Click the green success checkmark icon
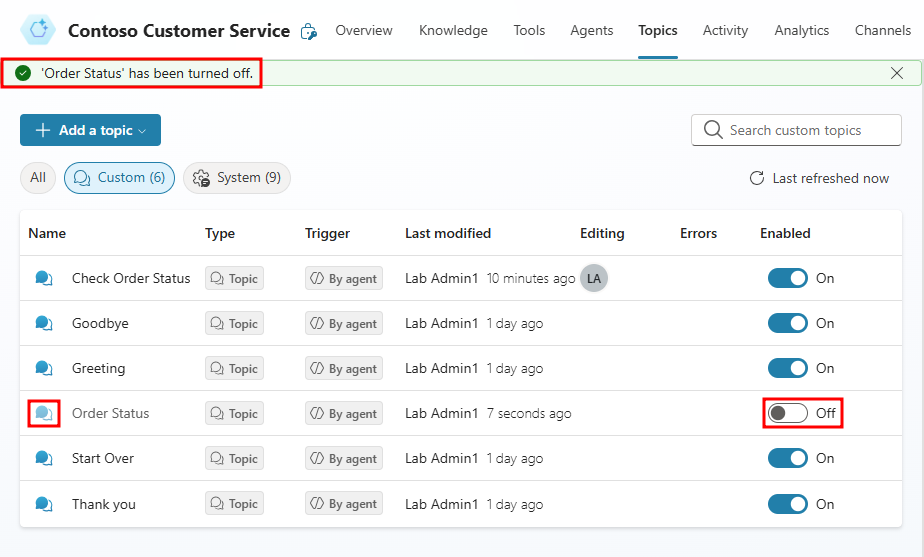Image resolution: width=924 pixels, height=557 pixels. (x=23, y=73)
